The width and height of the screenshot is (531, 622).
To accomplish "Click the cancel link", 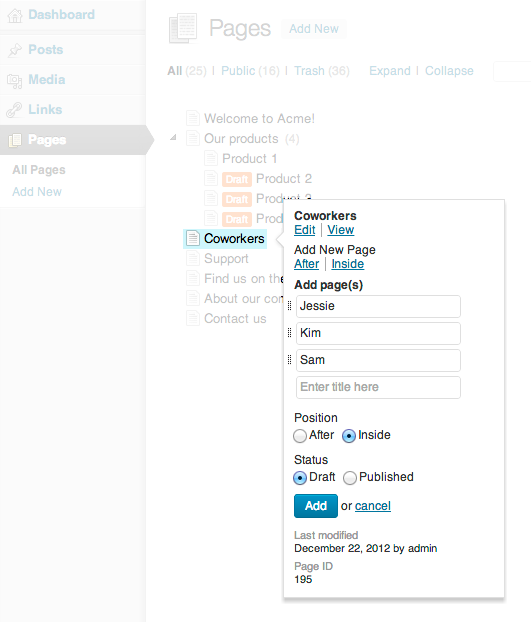I will click(x=373, y=506).
